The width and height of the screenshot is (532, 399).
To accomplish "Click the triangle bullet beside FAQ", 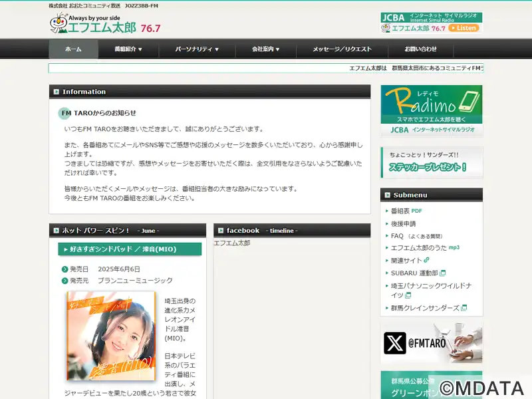I will [387, 236].
